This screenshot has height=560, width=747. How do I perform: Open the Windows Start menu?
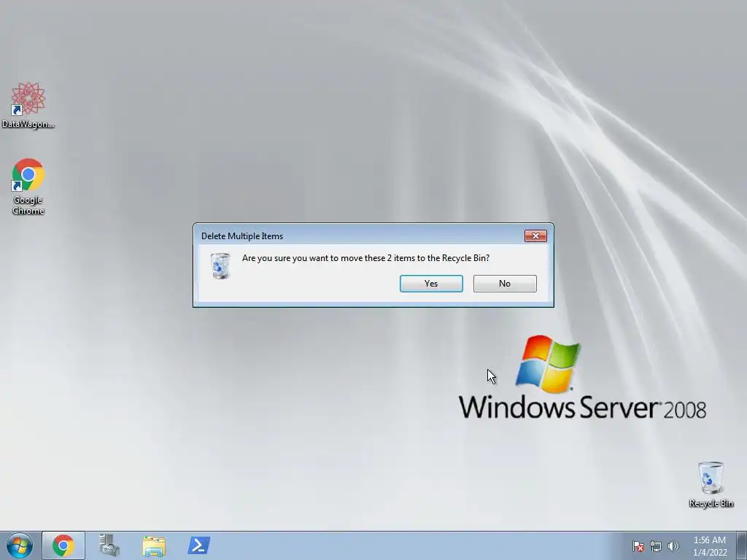[x=19, y=545]
